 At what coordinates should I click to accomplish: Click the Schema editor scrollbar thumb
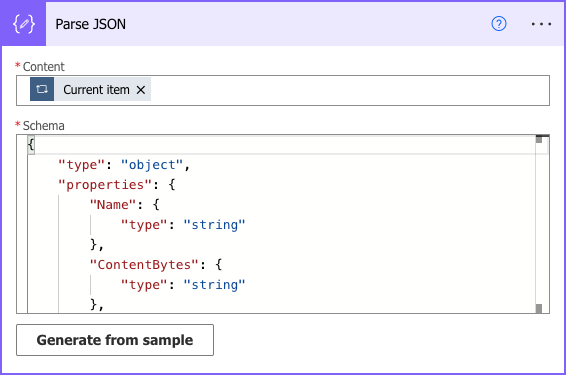pyautogui.click(x=539, y=139)
